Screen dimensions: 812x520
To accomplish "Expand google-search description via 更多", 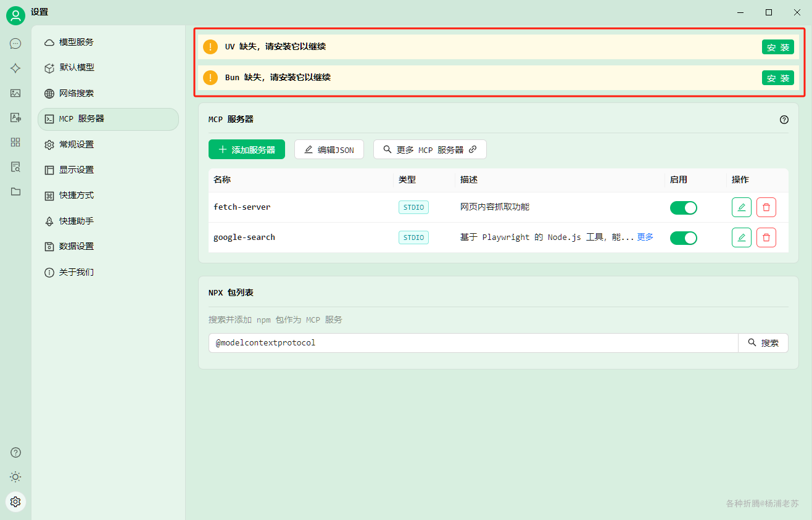I will [x=645, y=237].
